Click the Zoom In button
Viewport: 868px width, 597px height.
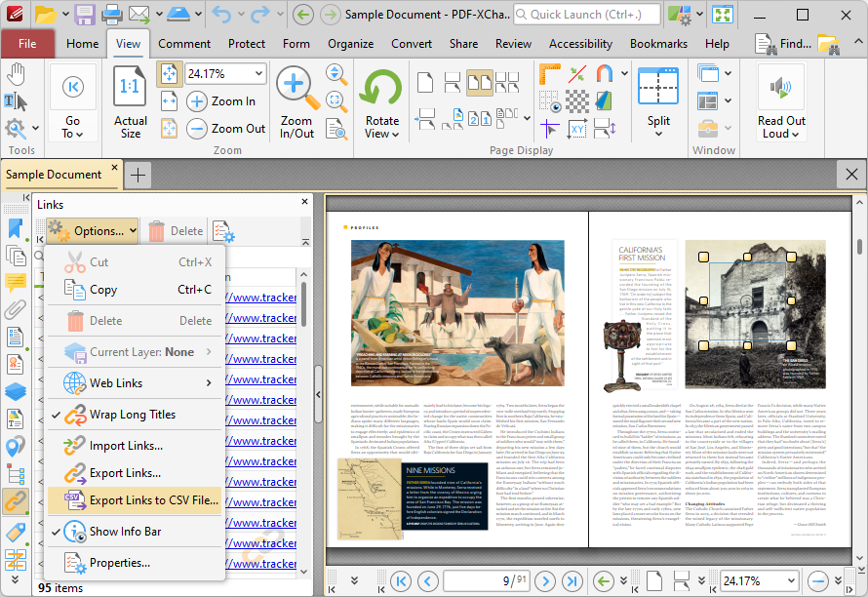tap(221, 101)
